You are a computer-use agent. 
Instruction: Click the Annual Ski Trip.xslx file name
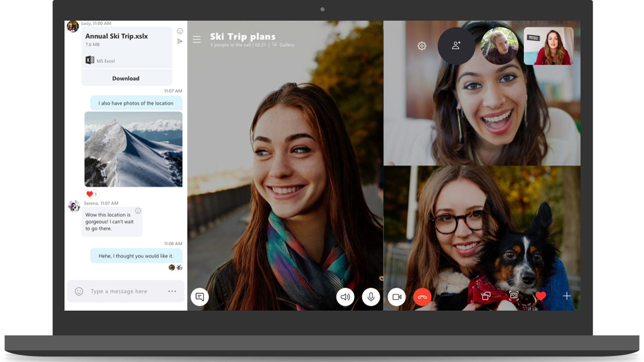tap(117, 36)
